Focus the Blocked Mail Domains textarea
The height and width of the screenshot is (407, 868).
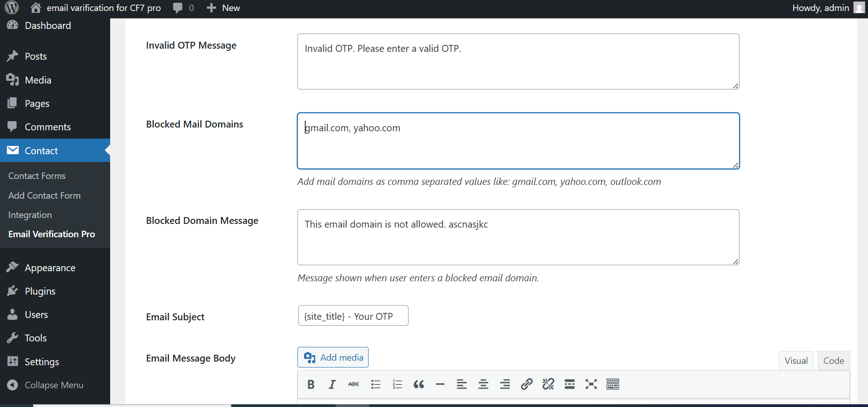[x=518, y=141]
